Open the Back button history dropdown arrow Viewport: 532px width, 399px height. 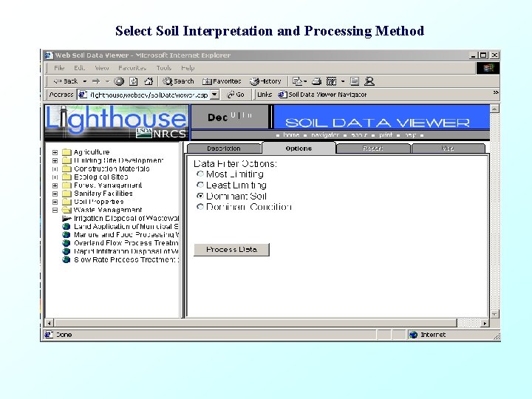(x=85, y=81)
